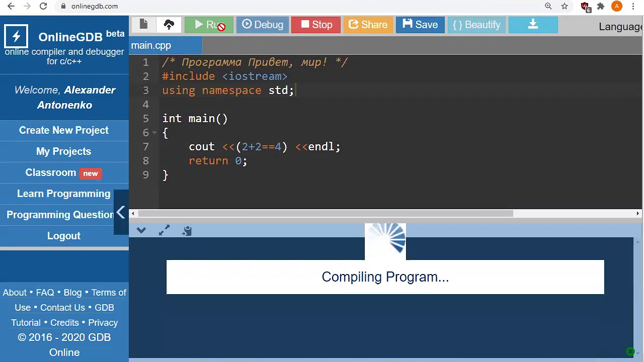Open the browser profile avatar
644x362 pixels.
click(x=617, y=6)
